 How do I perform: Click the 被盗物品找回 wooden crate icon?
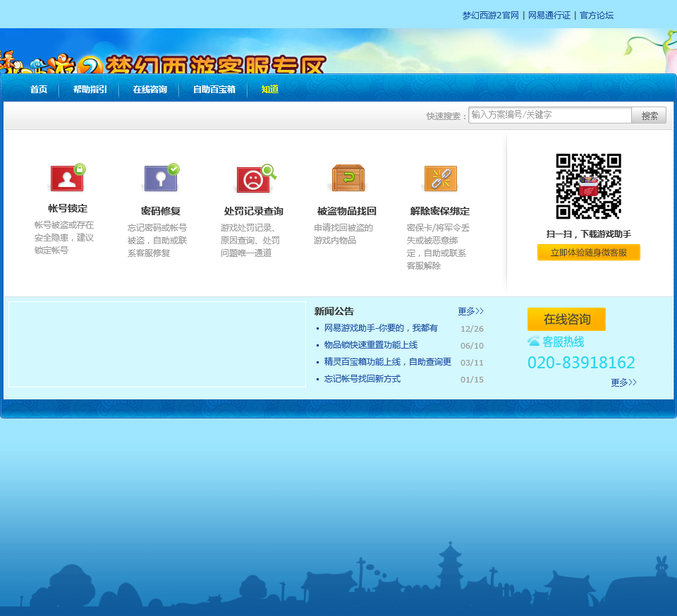(348, 178)
